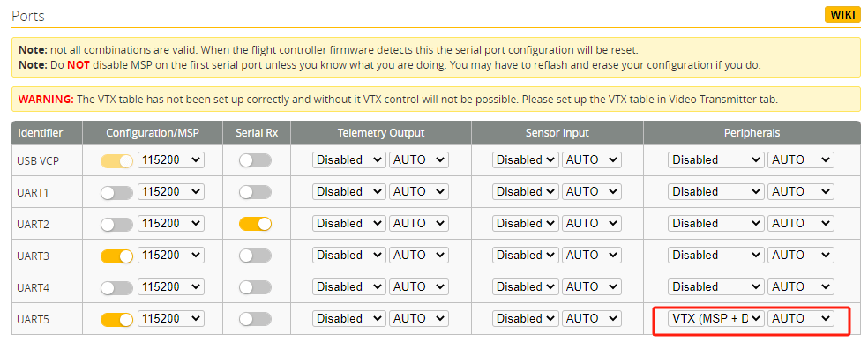Open UART5 VTX (MSP + D peripherals dropdown
Screen dimensions: 868x356
715,318
